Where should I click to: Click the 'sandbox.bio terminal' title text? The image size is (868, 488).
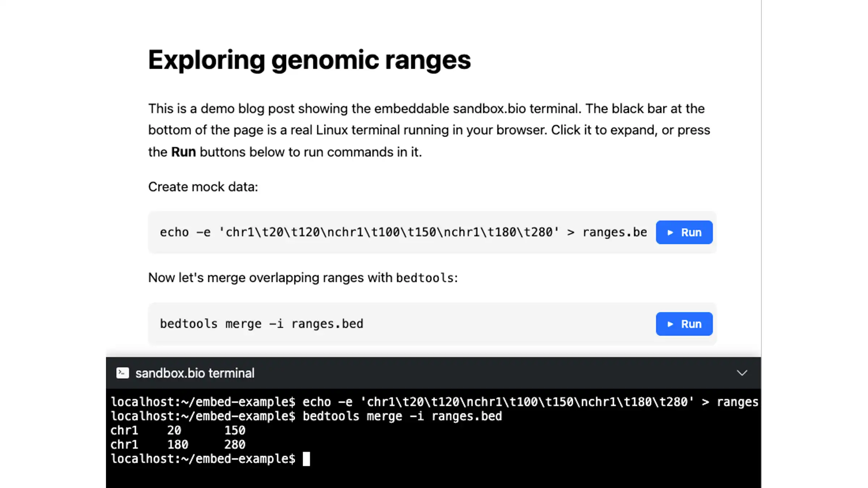[195, 373]
